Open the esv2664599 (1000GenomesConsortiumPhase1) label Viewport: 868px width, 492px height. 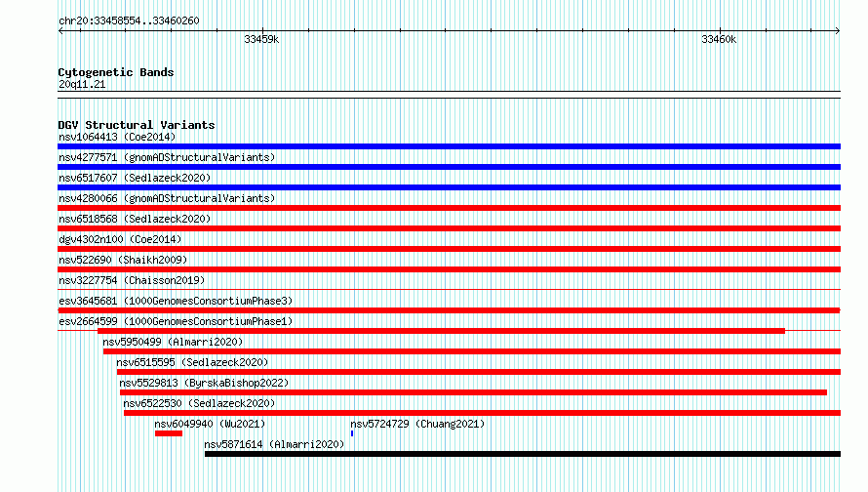coord(176,321)
